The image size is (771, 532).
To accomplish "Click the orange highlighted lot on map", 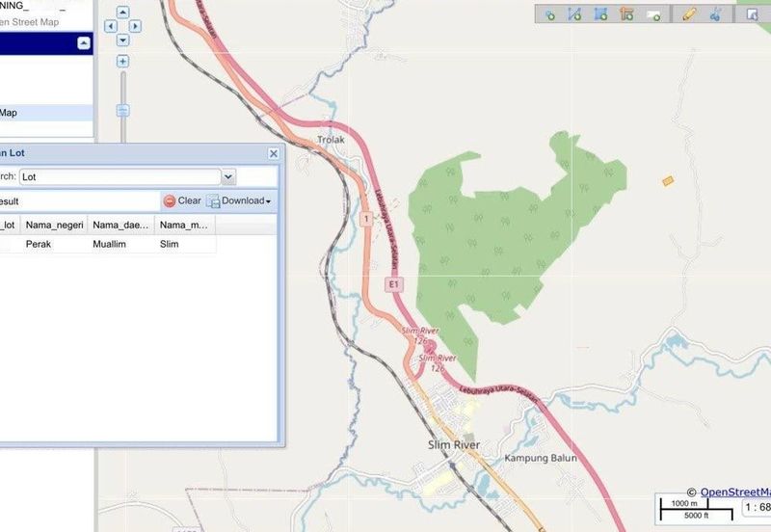I will 667,180.
